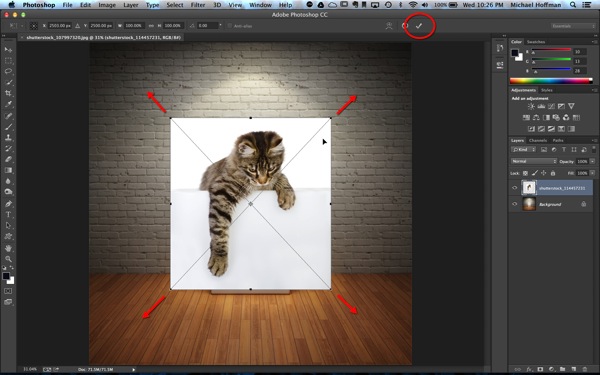Image resolution: width=600 pixels, height=375 pixels.
Task: Add a Brightness/Contrast adjustment
Action: tap(531, 106)
